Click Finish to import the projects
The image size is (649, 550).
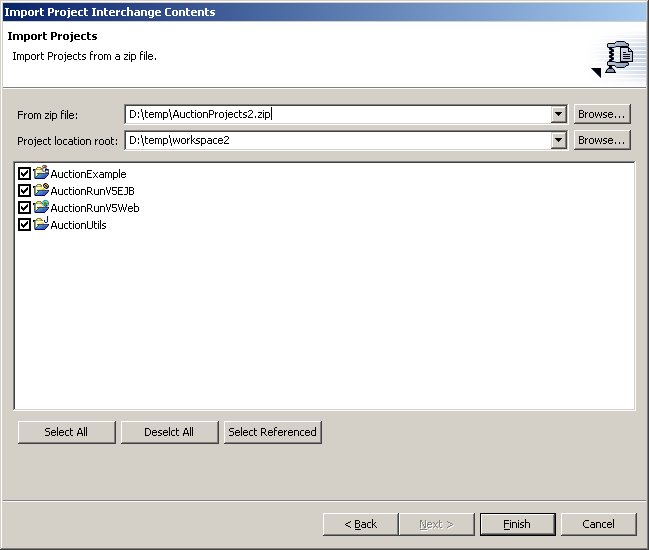pos(517,524)
